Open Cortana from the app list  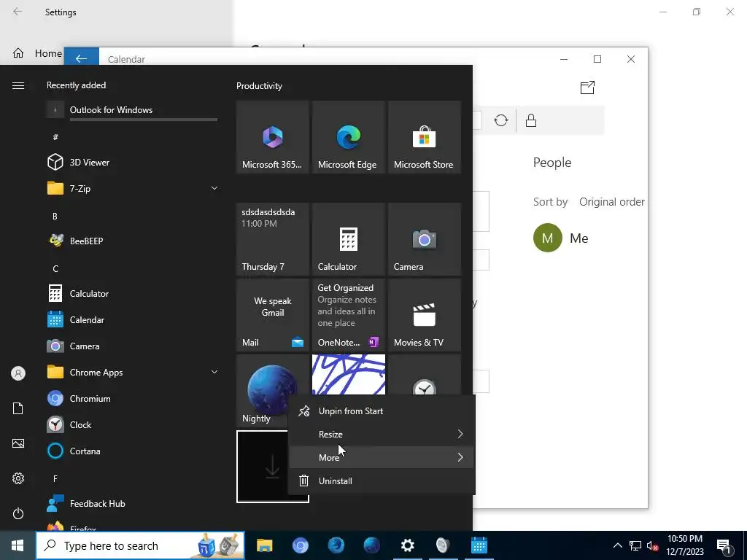coord(133,451)
